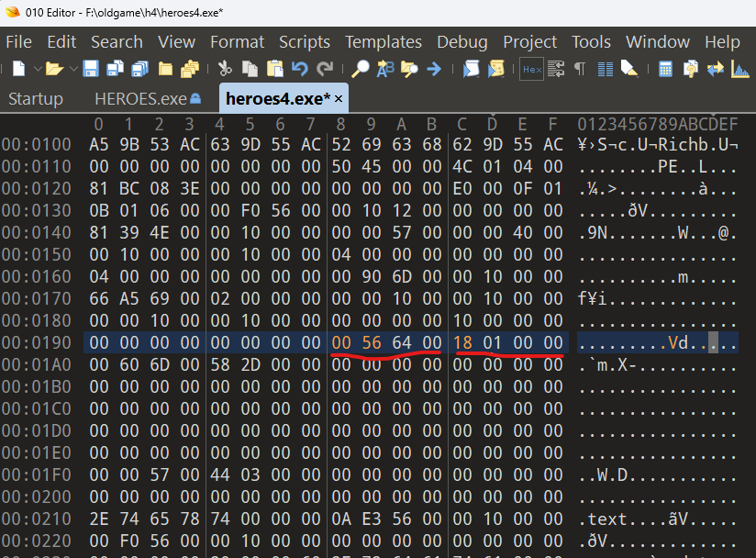
Task: Copy the selection with the Copy icon
Action: (x=250, y=69)
